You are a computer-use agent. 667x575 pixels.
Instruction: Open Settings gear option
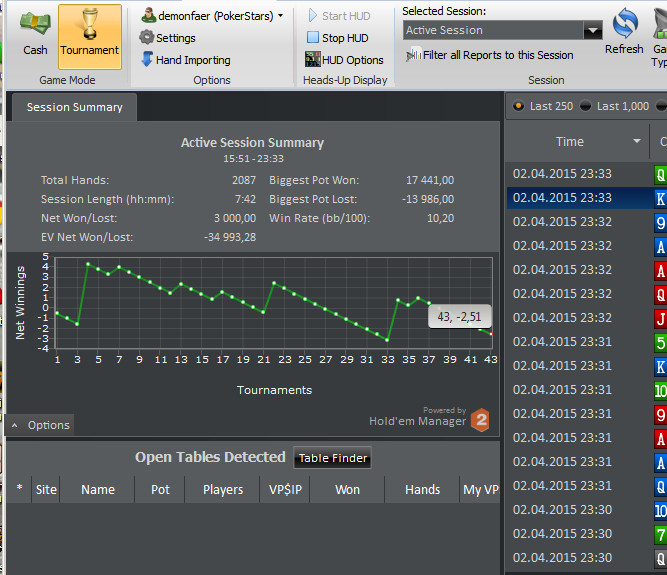tap(168, 38)
